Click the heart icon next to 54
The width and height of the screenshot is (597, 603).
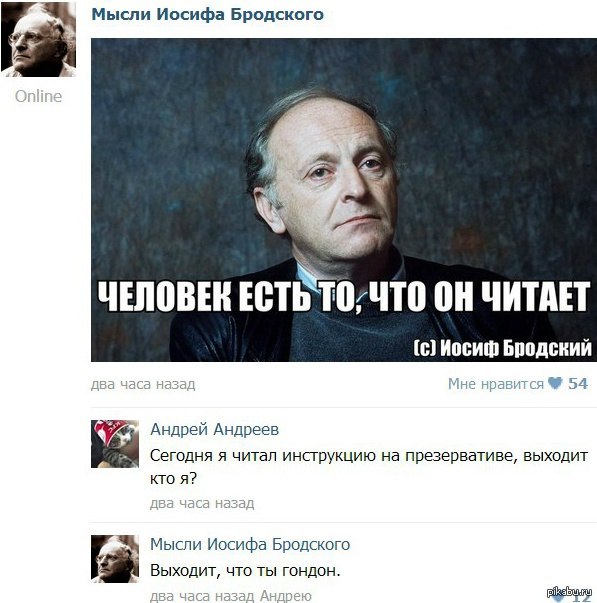[555, 383]
